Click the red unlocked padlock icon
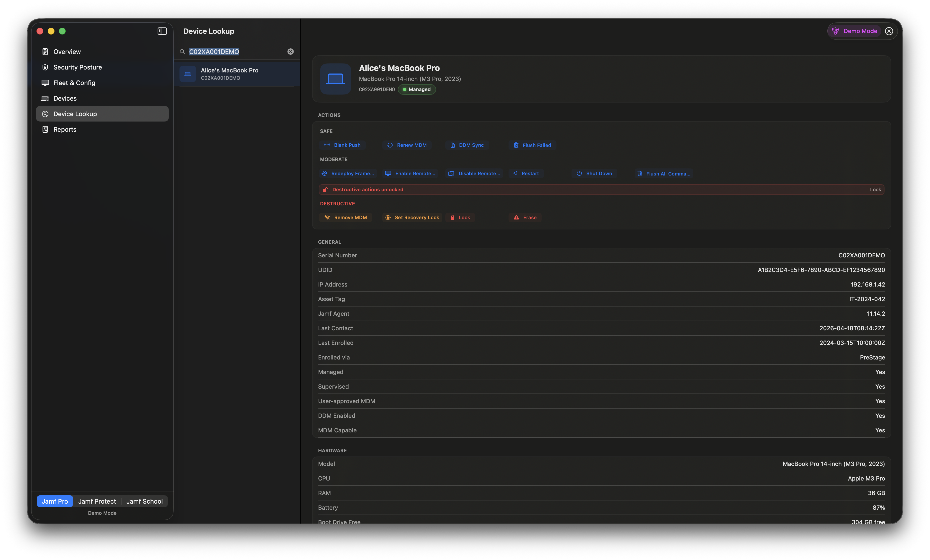930x560 pixels. pyautogui.click(x=325, y=190)
